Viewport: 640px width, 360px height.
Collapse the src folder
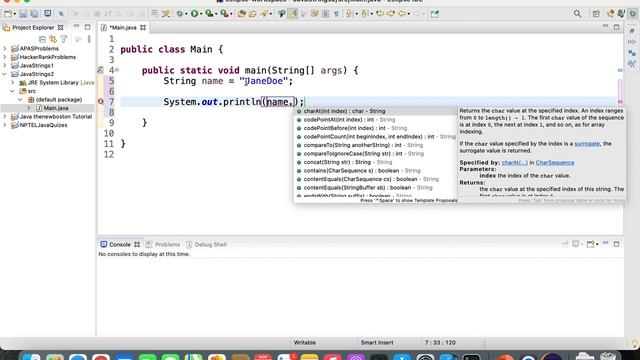(x=13, y=91)
